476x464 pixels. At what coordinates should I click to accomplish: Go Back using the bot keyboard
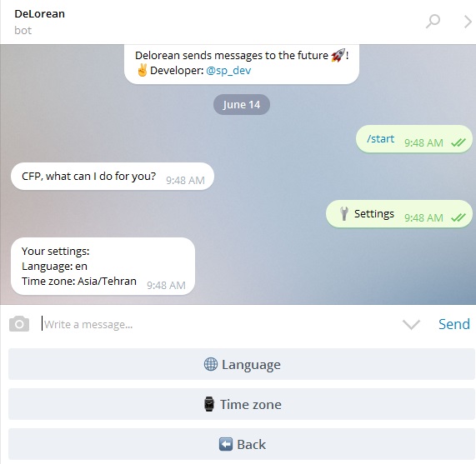point(242,444)
